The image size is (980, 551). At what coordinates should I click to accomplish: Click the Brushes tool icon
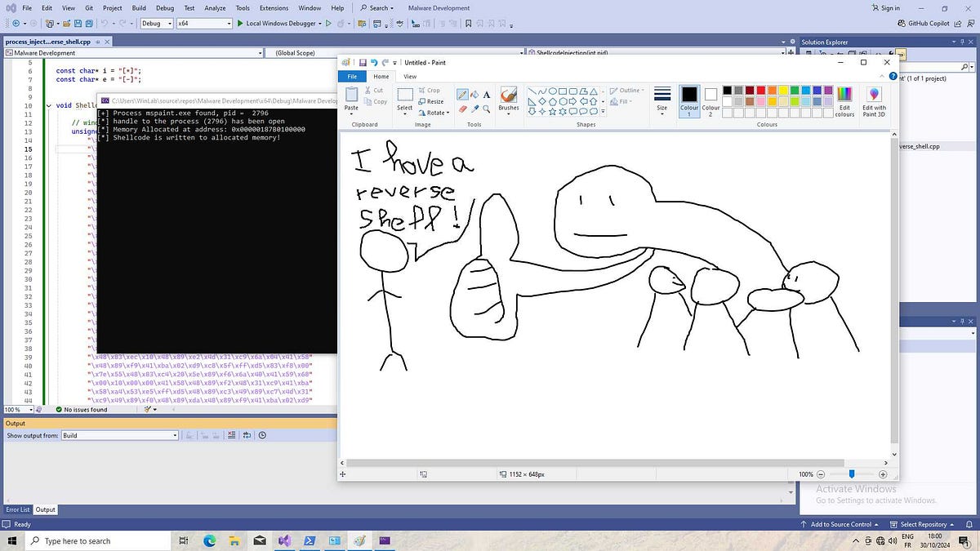pos(509,95)
